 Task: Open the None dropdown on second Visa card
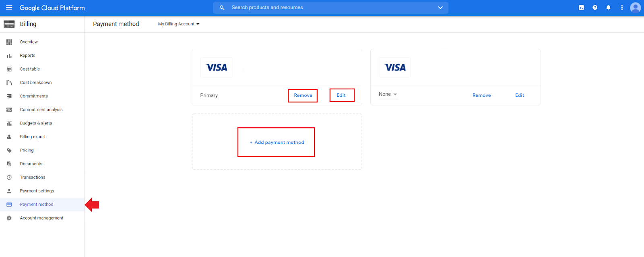pyautogui.click(x=388, y=94)
